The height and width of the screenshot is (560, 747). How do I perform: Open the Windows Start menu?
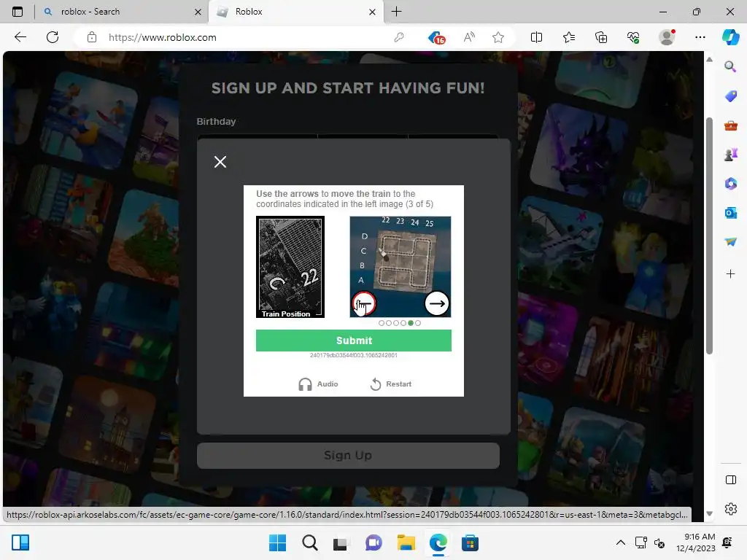point(277,542)
